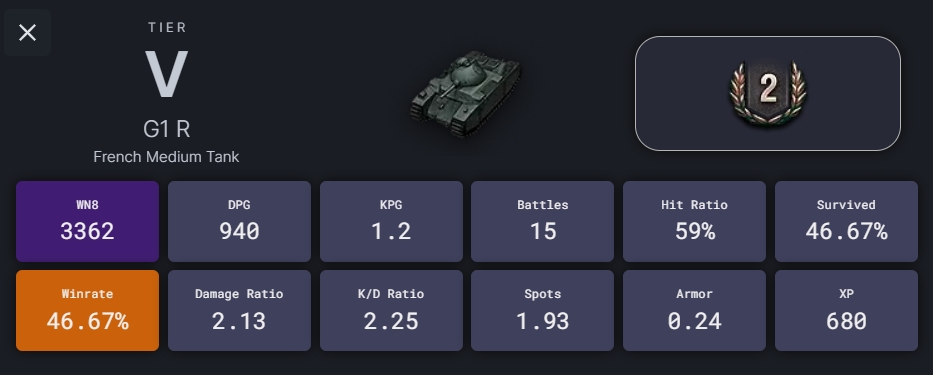
Task: Click the G1 R tank image
Action: (x=466, y=93)
